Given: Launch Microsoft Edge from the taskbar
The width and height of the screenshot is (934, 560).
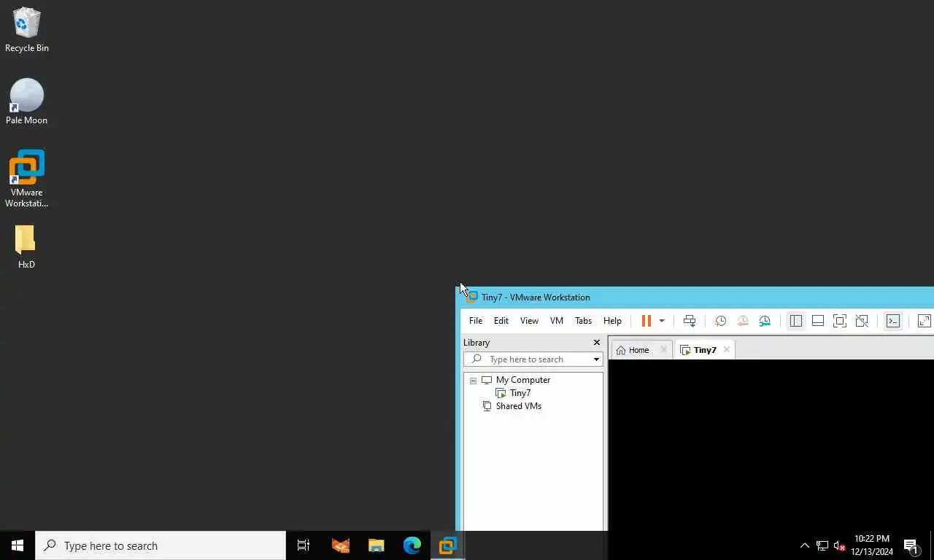Looking at the screenshot, I should (x=412, y=545).
